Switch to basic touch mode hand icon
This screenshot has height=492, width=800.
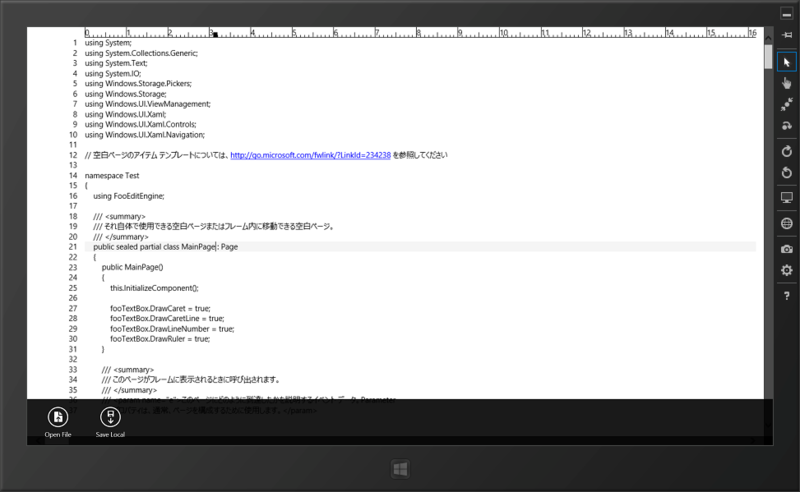(x=786, y=83)
